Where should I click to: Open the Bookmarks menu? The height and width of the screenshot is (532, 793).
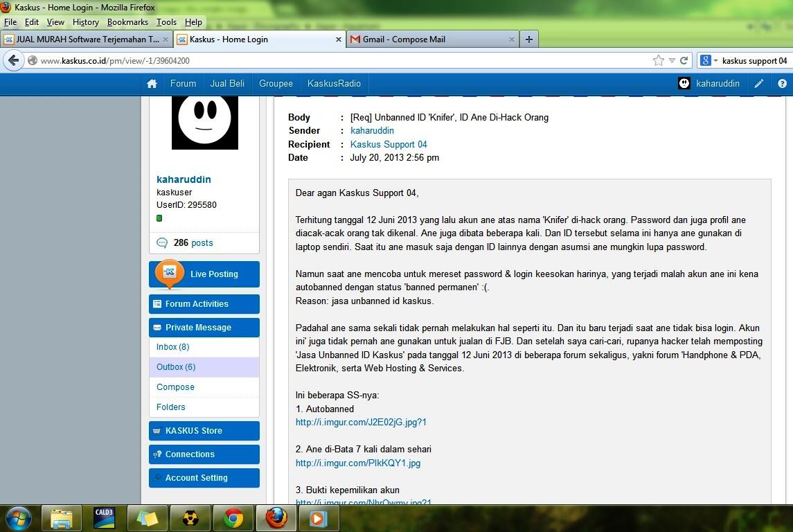click(127, 22)
